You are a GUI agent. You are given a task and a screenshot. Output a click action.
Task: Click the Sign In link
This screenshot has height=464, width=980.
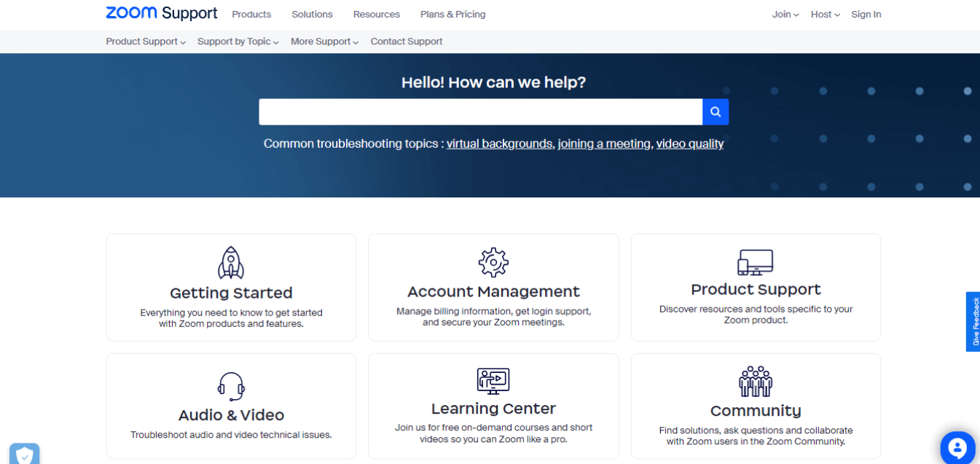pos(866,15)
